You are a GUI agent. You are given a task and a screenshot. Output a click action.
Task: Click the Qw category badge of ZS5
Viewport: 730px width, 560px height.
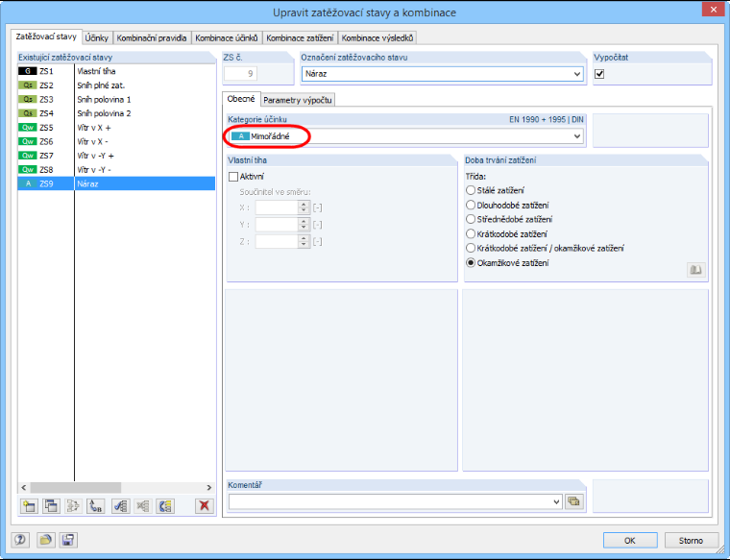(x=28, y=128)
